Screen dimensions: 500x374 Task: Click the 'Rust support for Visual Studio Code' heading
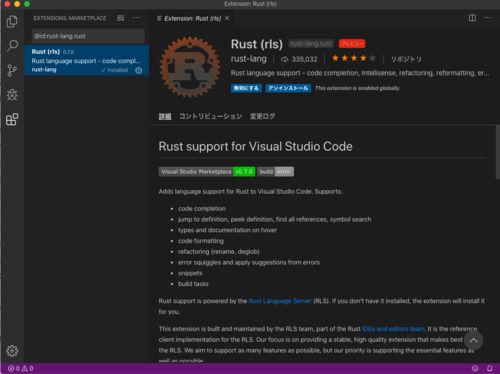pos(255,146)
